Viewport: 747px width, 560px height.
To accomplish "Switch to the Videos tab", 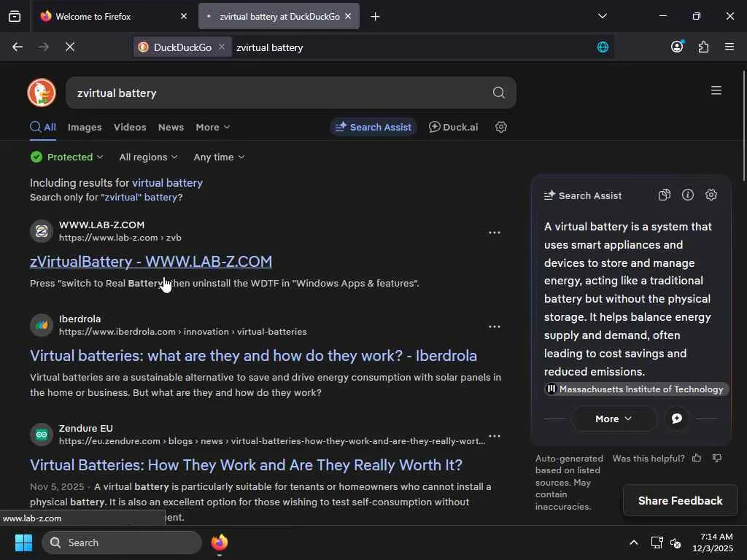I will pos(130,127).
